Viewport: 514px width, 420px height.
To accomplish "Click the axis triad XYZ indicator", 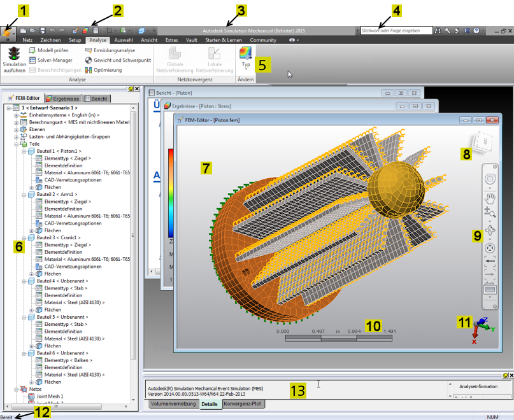I will 483,330.
